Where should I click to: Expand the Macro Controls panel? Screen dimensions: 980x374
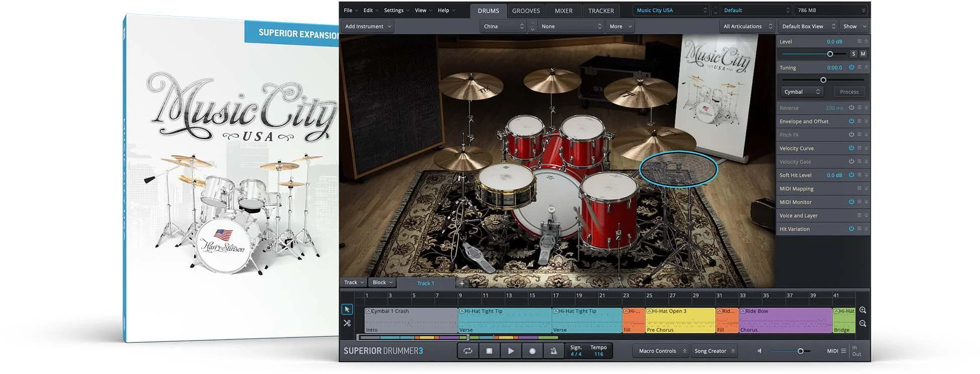point(660,351)
